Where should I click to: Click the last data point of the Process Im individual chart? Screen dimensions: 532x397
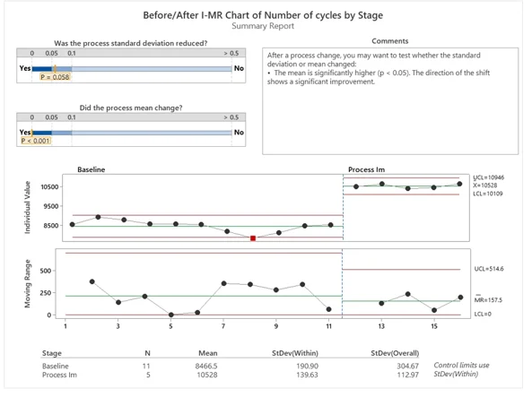point(459,184)
